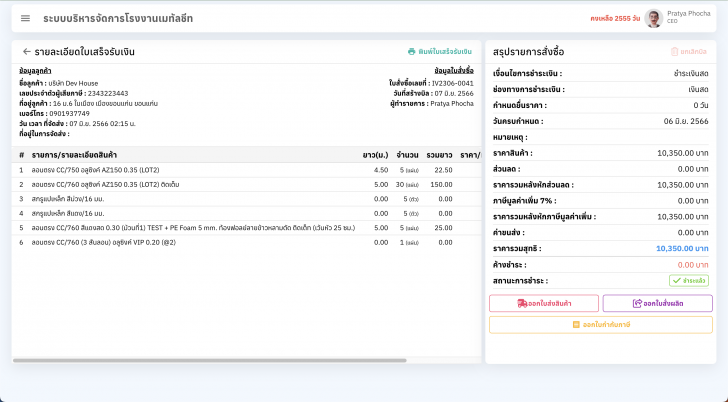The image size is (728, 402).
Task: Click due date value 06 มิ.ย. 2566
Action: 686,121
